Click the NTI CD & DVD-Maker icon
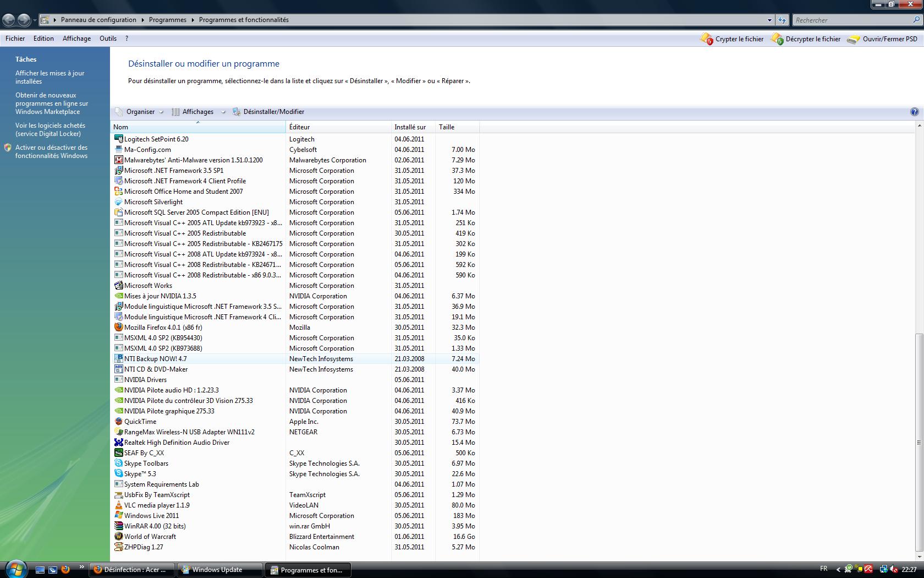 coord(118,369)
